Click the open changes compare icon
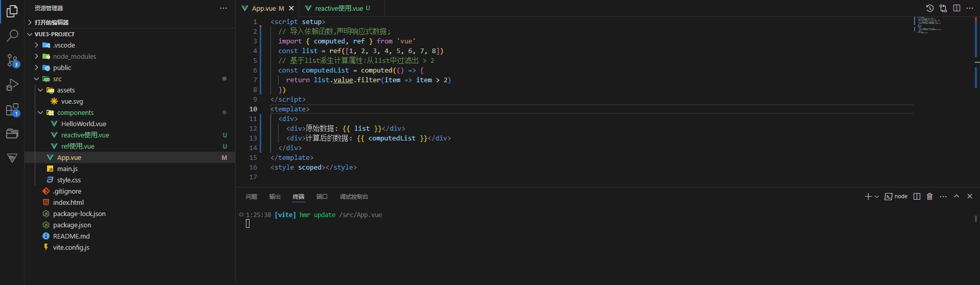 coord(943,8)
